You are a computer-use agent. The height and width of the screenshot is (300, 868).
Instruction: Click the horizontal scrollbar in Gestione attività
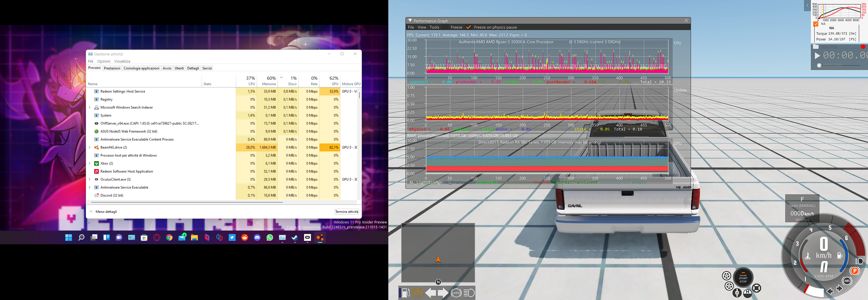pyautogui.click(x=186, y=202)
